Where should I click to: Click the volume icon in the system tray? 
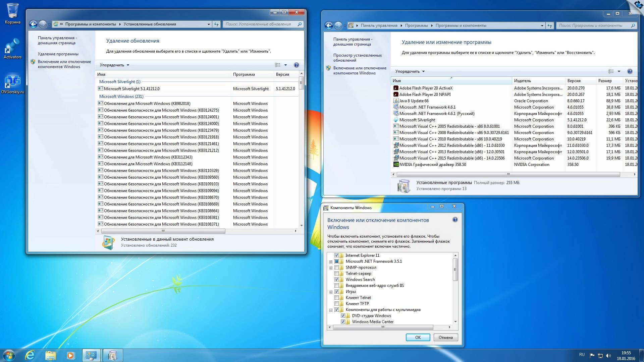(x=608, y=355)
